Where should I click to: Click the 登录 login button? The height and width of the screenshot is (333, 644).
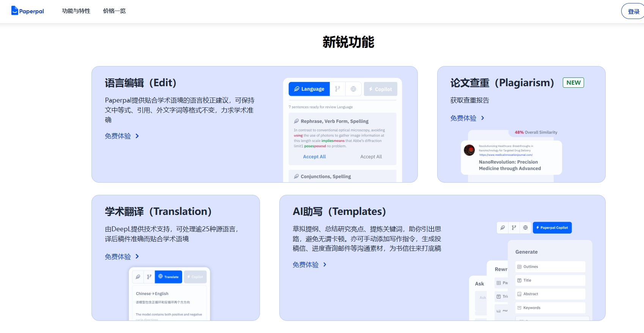[633, 11]
